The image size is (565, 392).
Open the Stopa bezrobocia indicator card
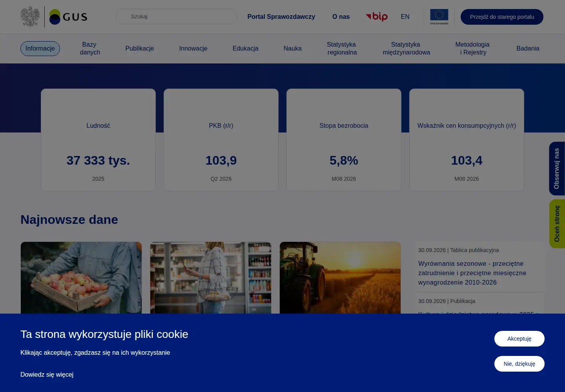[344, 140]
